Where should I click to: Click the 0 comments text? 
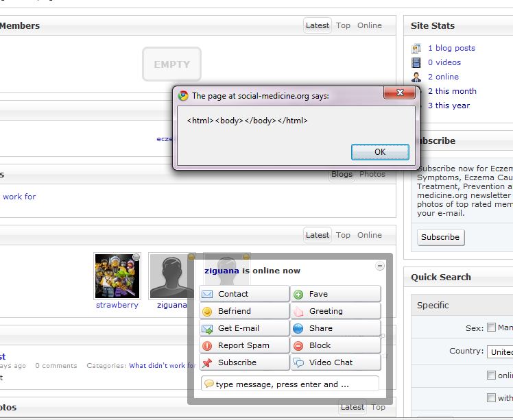click(56, 366)
